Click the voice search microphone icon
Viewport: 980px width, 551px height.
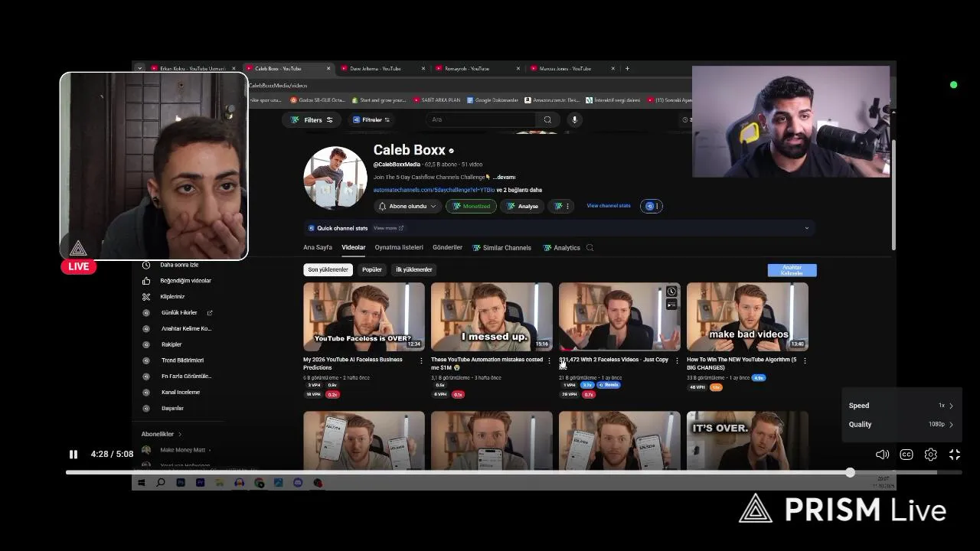(x=574, y=119)
